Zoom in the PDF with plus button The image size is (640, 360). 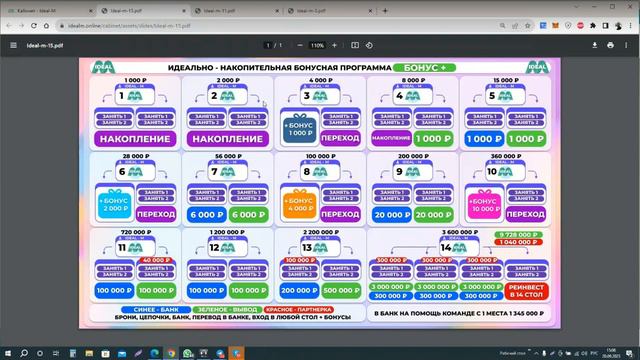334,45
